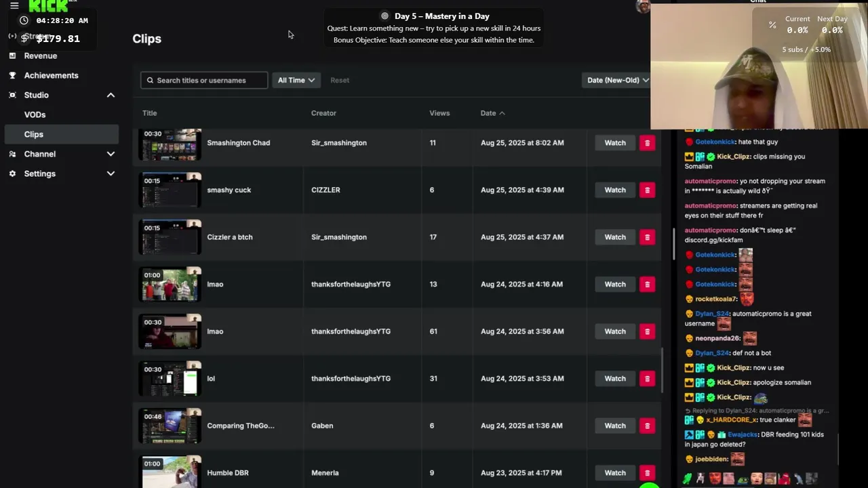The width and height of the screenshot is (868, 488).
Task: Click chat username rocketkoala7
Action: [716, 299]
